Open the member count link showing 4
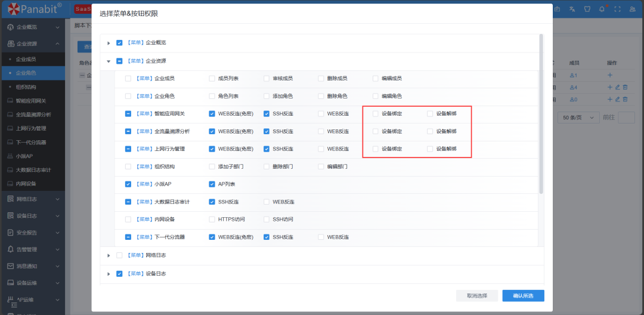Screen dimensions: 644x315 point(574,88)
